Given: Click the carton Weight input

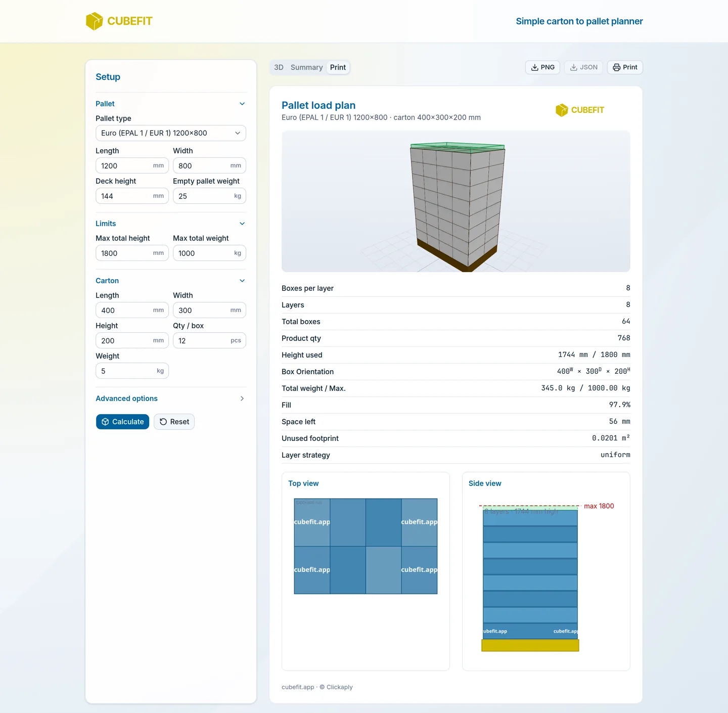Looking at the screenshot, I should click(132, 371).
